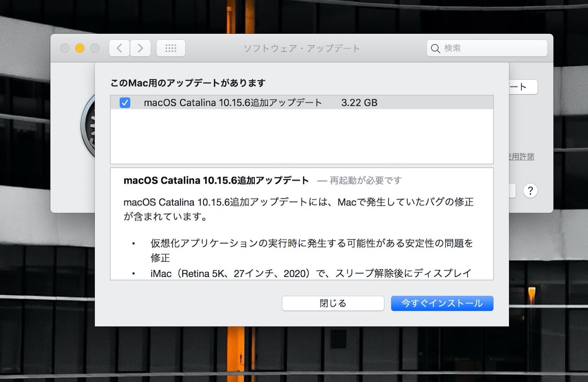Screen dimensions: 588x382
Task: Click the yellow minimize window button
Action: tap(80, 48)
